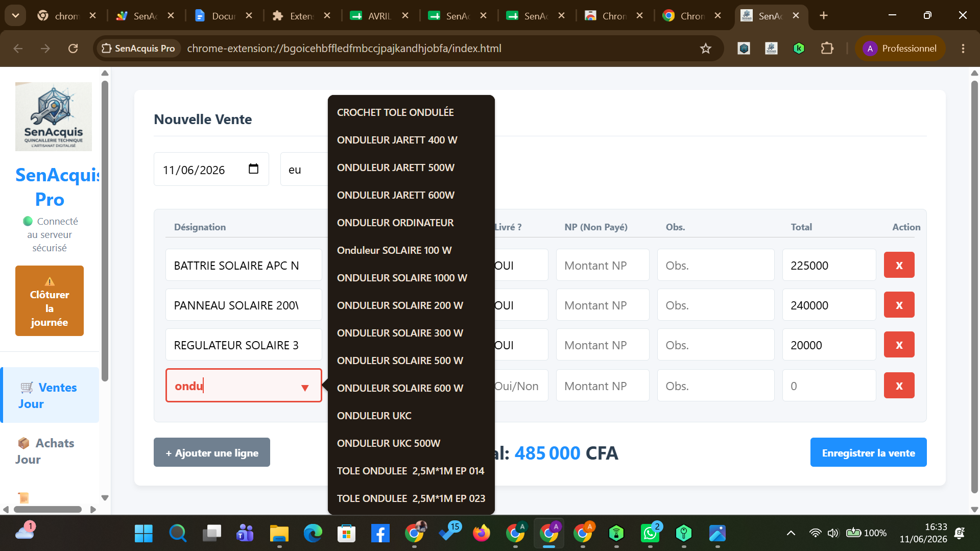Open Task View on the taskbar
Screen dimensions: 980x551
pyautogui.click(x=211, y=533)
